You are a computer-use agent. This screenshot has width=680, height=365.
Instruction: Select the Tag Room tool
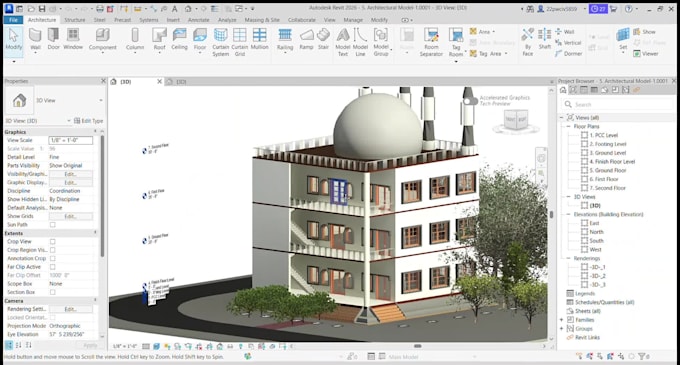(456, 42)
